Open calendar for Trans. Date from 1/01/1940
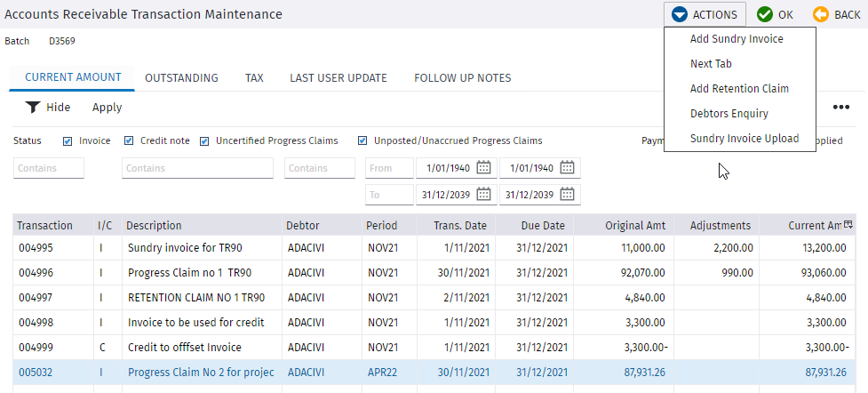Image resolution: width=868 pixels, height=393 pixels. (x=484, y=167)
